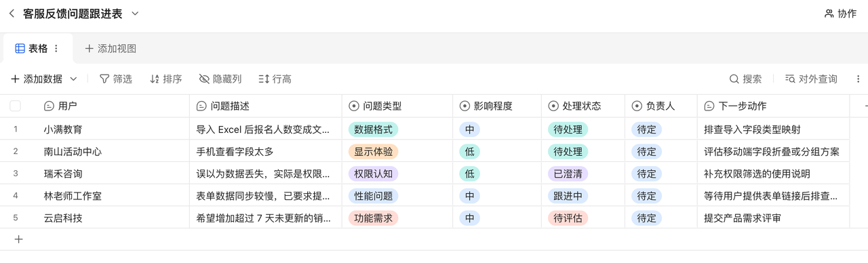868x263 pixels.
Task: Expand the arrow beside 添加数据
Action: point(73,79)
